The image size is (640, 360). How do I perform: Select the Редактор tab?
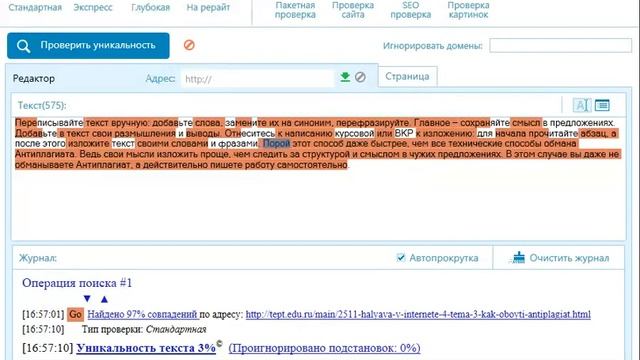34,78
